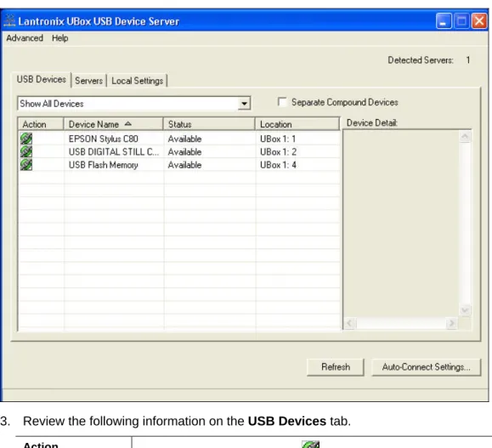
Task: Switch to the Local Settings tab
Action: coord(137,81)
